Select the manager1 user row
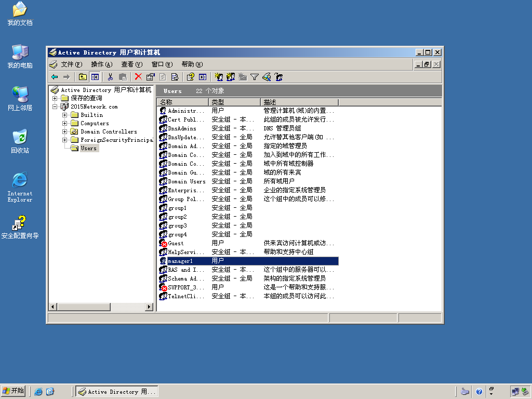 pyautogui.click(x=248, y=261)
